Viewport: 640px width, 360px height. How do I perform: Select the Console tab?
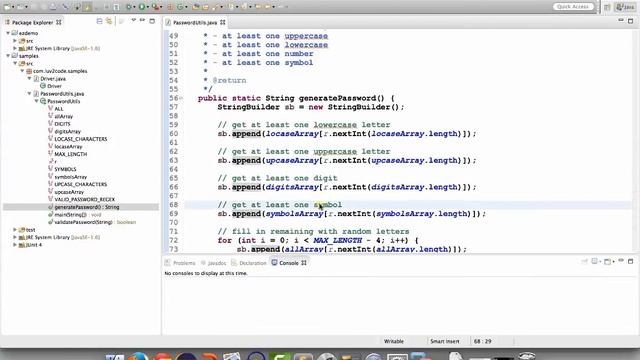tap(289, 263)
